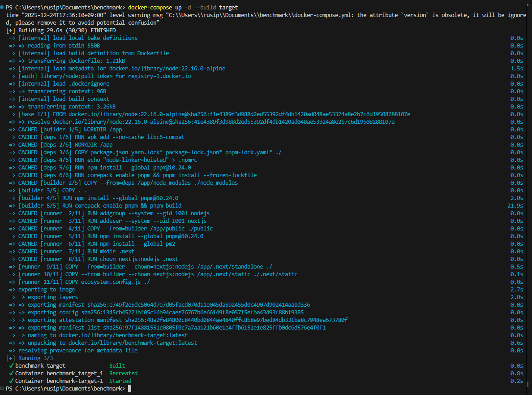Click the checkmark next to Container benchmark_target_1
This screenshot has height=395, width=532.
pyautogui.click(x=11, y=373)
